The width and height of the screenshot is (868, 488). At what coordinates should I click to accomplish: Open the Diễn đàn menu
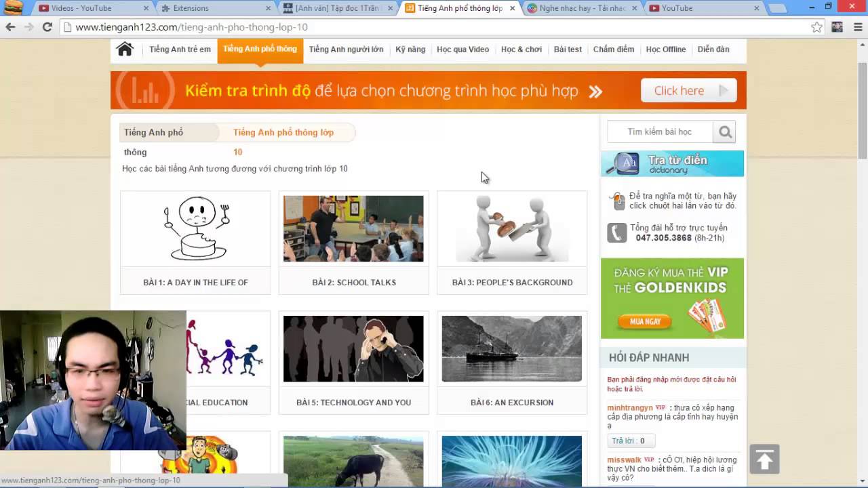[713, 49]
